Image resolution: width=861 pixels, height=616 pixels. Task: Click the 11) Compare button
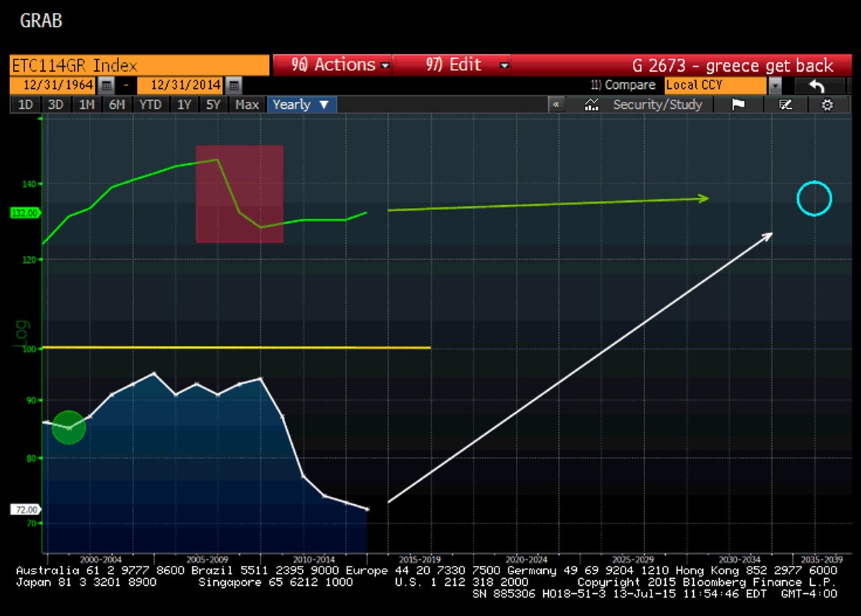623,85
